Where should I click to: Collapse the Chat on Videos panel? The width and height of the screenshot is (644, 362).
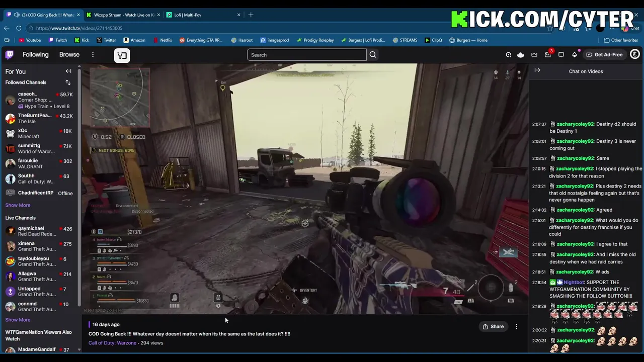[x=537, y=70]
